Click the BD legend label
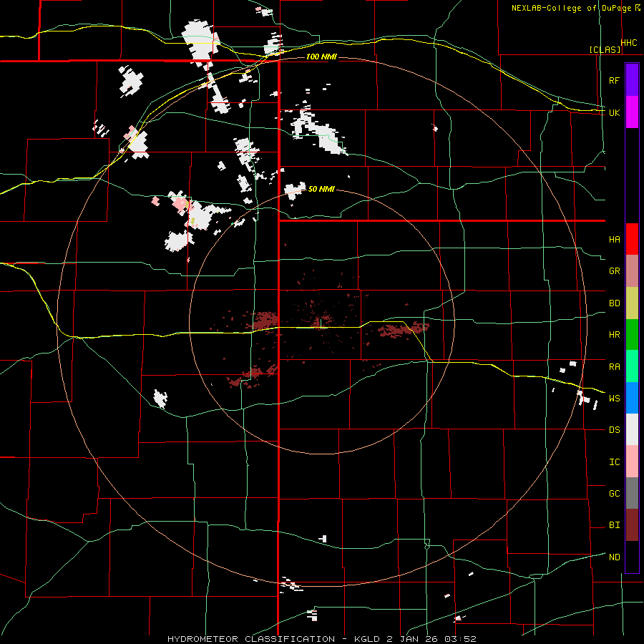Viewport: 644px width, 644px height. pos(614,303)
